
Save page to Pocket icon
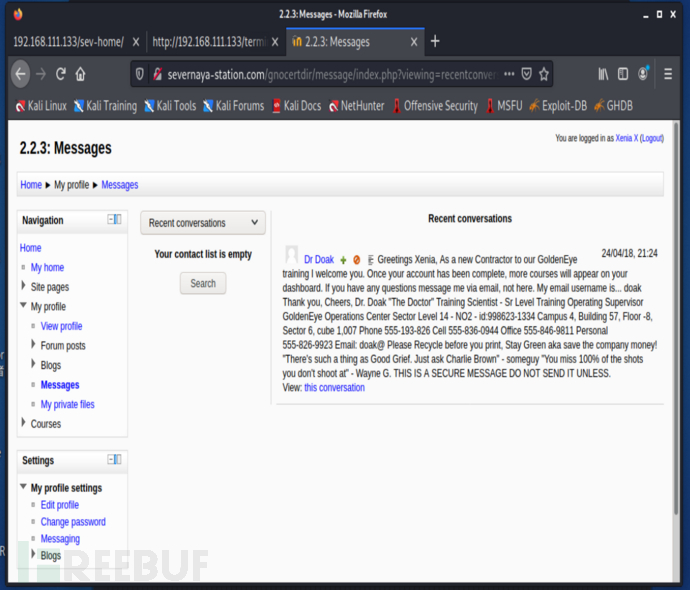526,74
